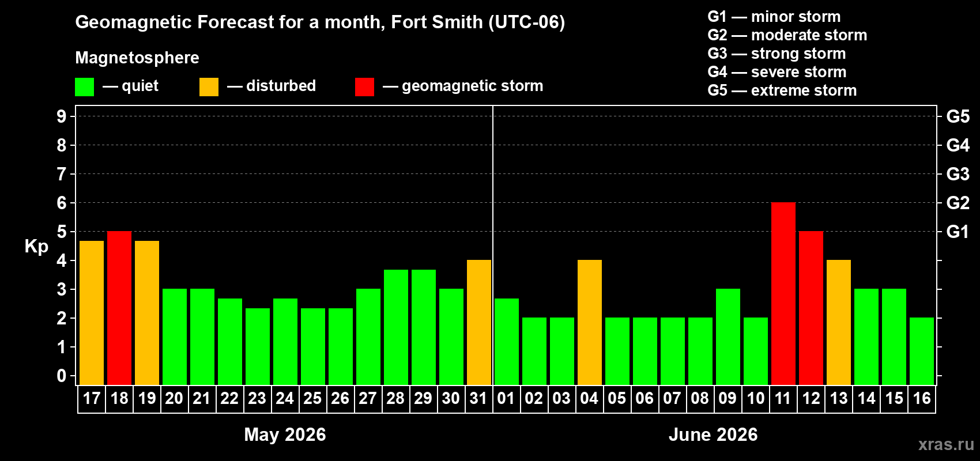
Task: Click the Geomagnetic Forecast chart title
Action: [x=320, y=22]
